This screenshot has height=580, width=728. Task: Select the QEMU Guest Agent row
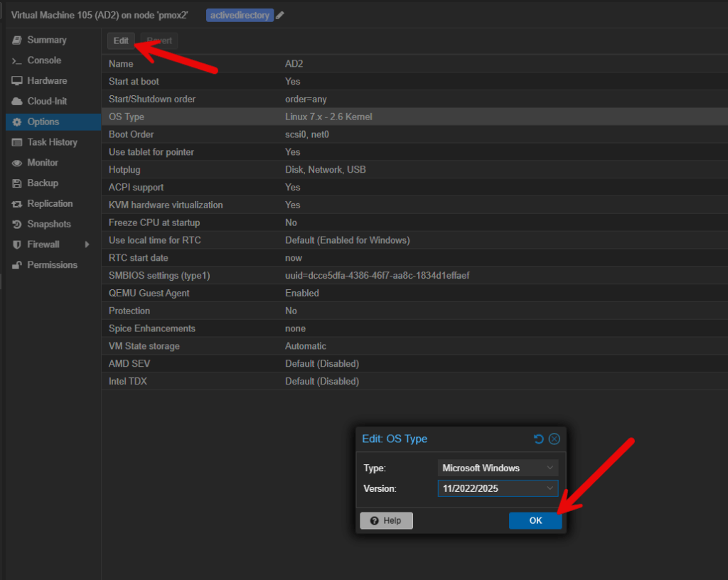(x=414, y=293)
